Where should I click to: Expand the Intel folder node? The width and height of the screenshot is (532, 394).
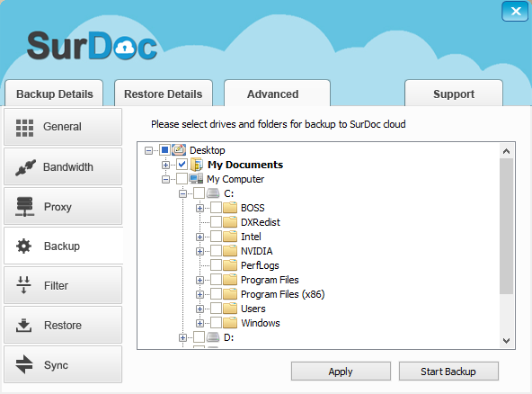point(199,237)
